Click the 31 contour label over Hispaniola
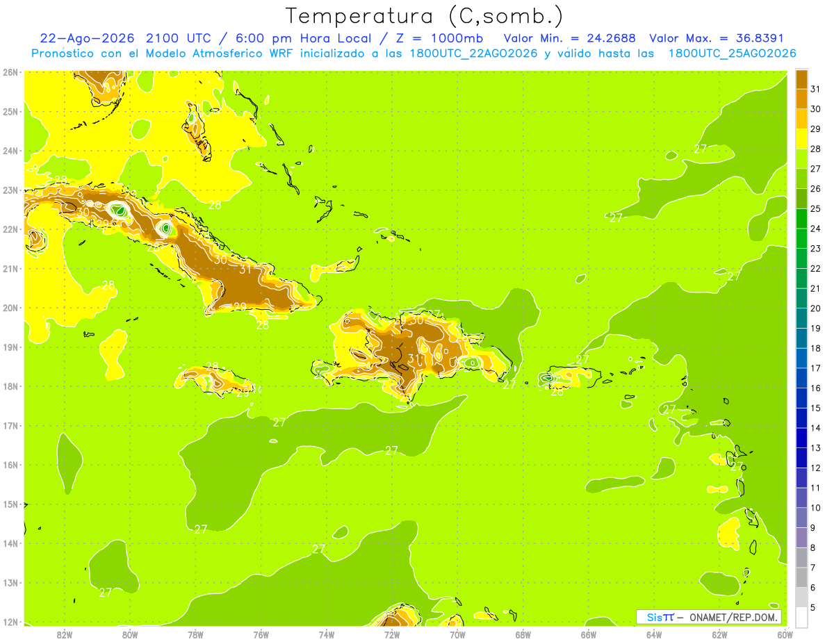This screenshot has height=644, width=834. [x=415, y=359]
